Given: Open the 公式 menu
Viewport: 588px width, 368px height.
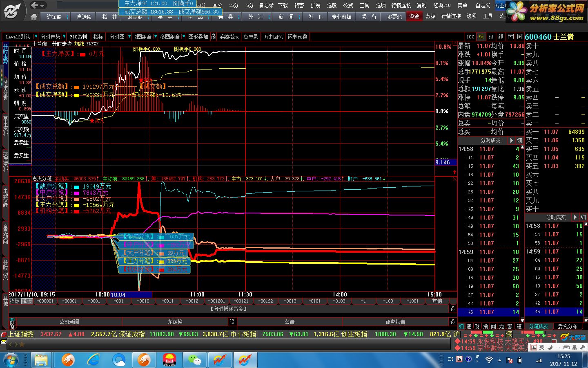Looking at the screenshot, I should 348,5.
